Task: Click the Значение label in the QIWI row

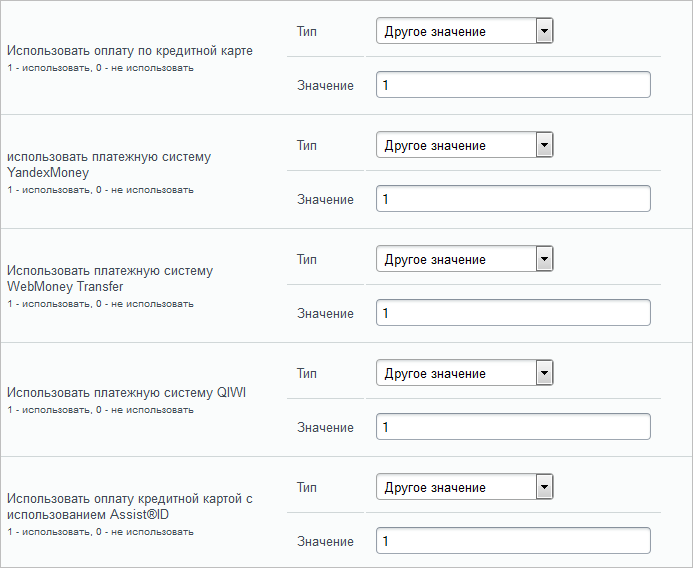Action: [325, 427]
